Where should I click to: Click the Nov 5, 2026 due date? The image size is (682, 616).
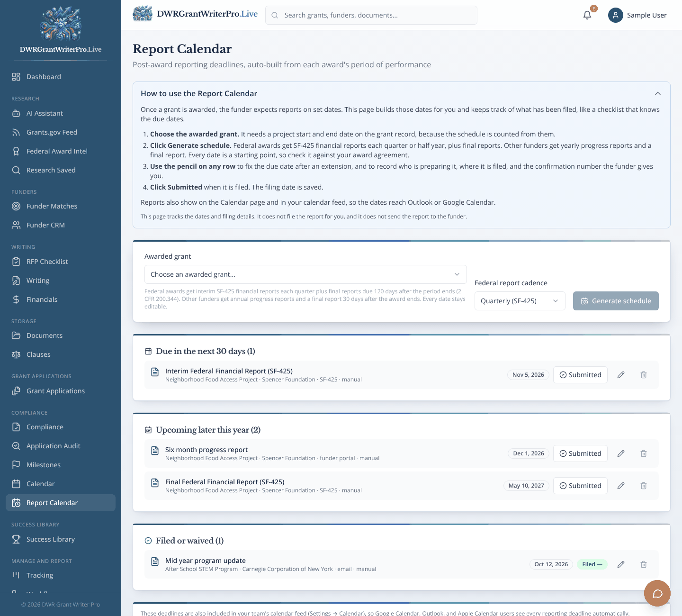[x=528, y=375]
